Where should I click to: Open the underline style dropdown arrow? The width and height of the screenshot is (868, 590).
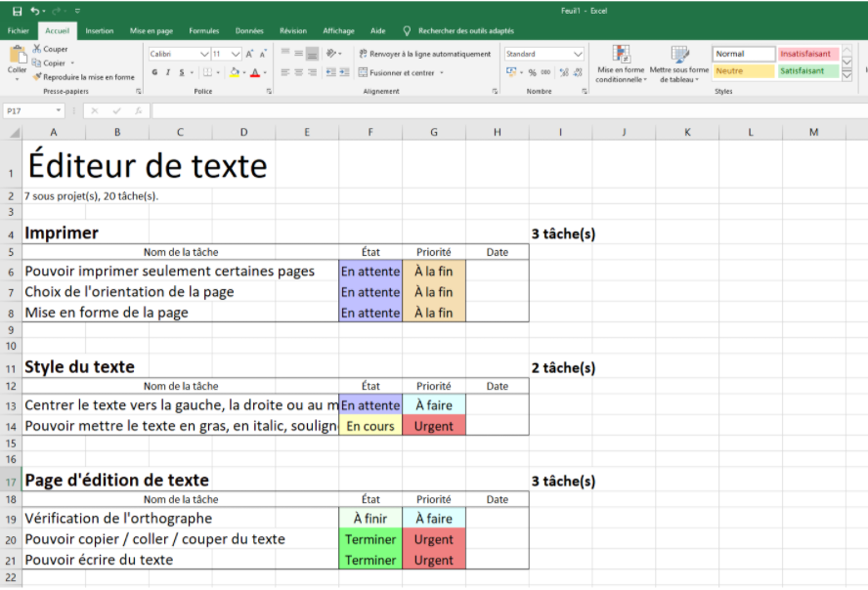[193, 72]
